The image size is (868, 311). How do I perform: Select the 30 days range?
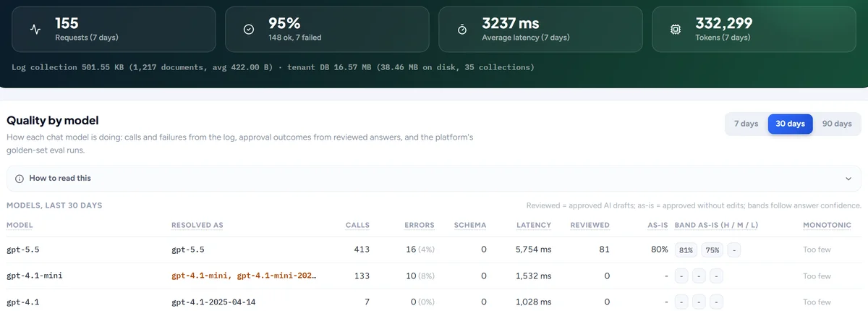tap(790, 124)
